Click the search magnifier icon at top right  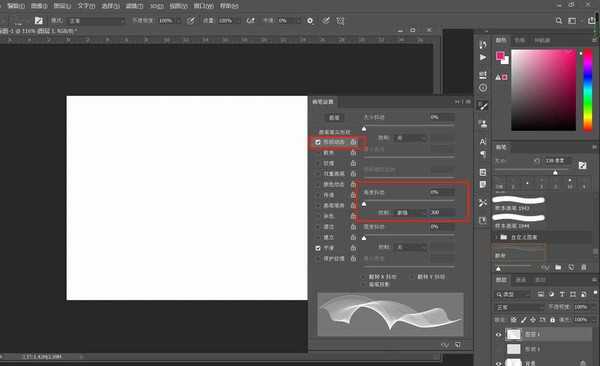[559, 21]
